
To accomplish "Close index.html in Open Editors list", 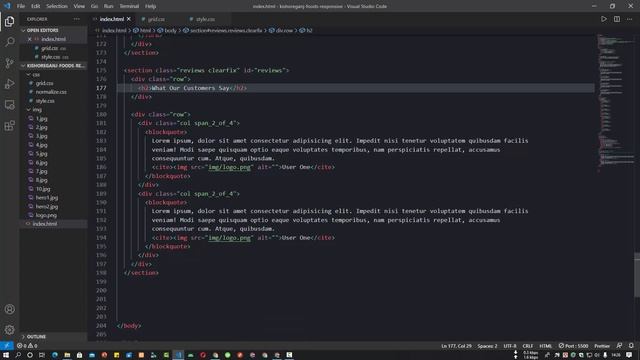I will (29, 39).
